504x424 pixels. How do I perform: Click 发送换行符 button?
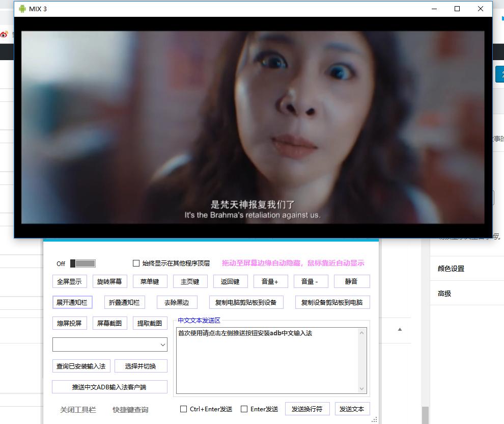point(307,409)
